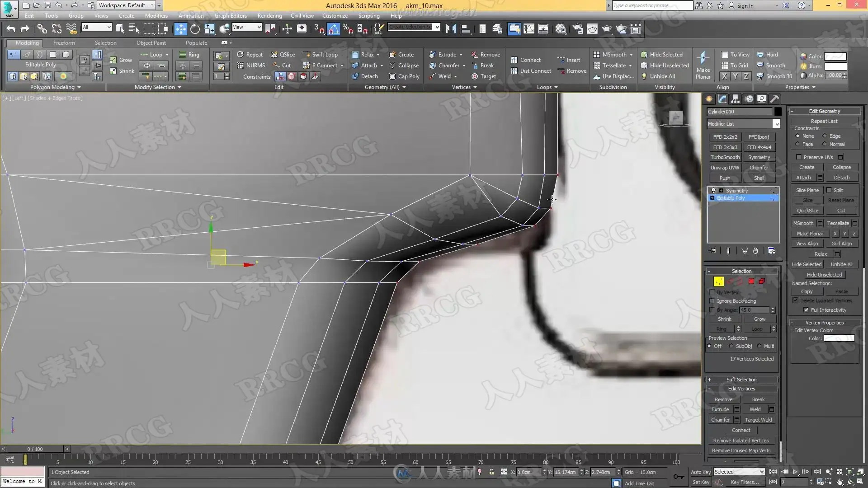Click the Play Animation button

795,472
